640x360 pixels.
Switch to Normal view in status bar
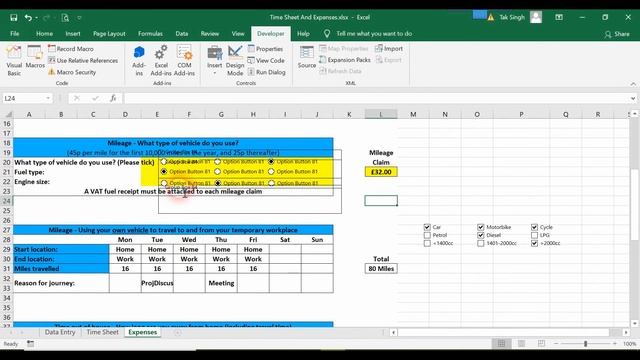(x=501, y=344)
